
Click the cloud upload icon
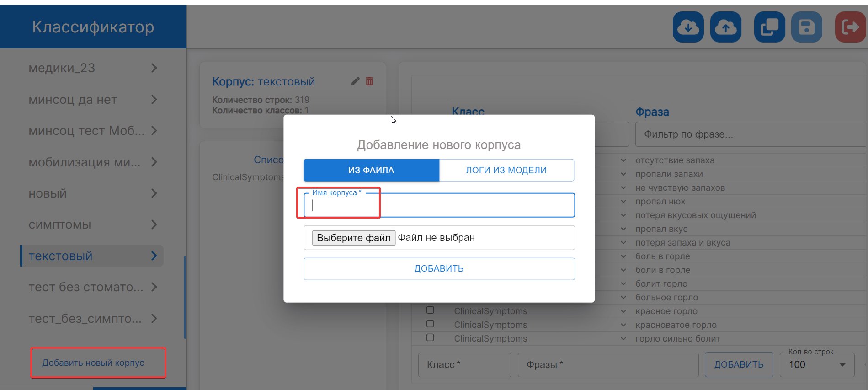click(x=725, y=27)
